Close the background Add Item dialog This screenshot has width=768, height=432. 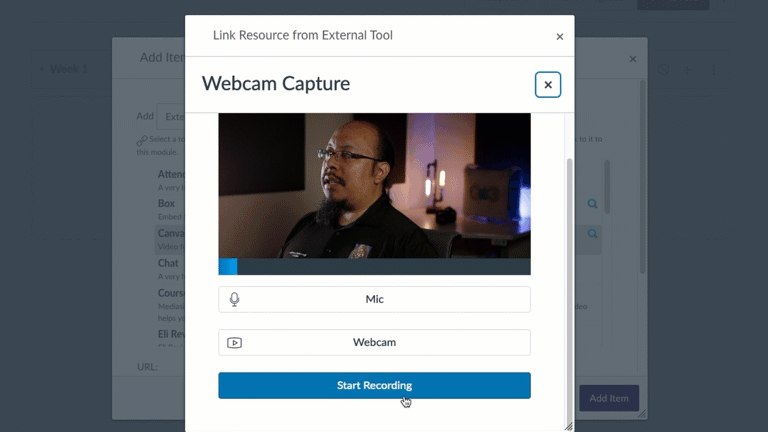633,59
